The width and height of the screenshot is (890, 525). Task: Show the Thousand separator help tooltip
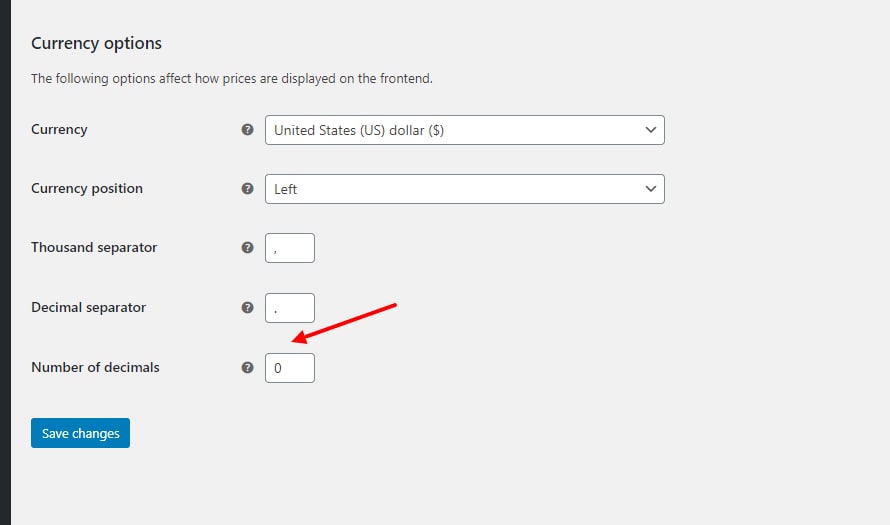click(248, 248)
